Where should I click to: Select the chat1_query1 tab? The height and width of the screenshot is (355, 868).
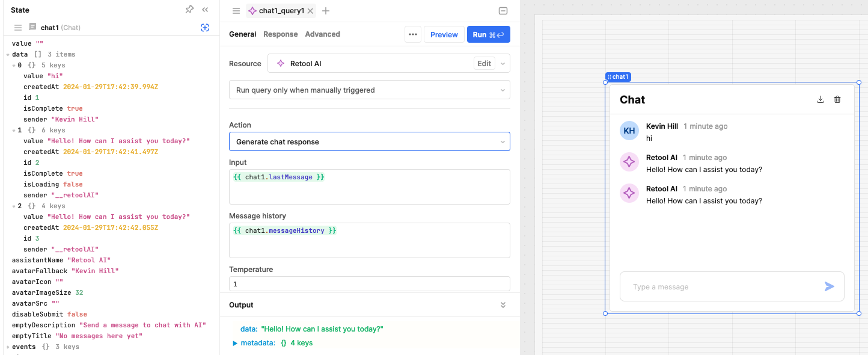coord(281,11)
